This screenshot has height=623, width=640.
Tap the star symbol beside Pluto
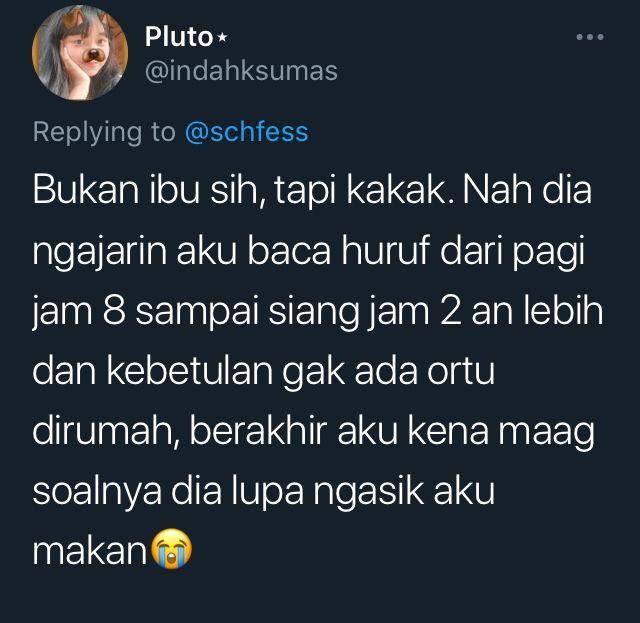222,38
